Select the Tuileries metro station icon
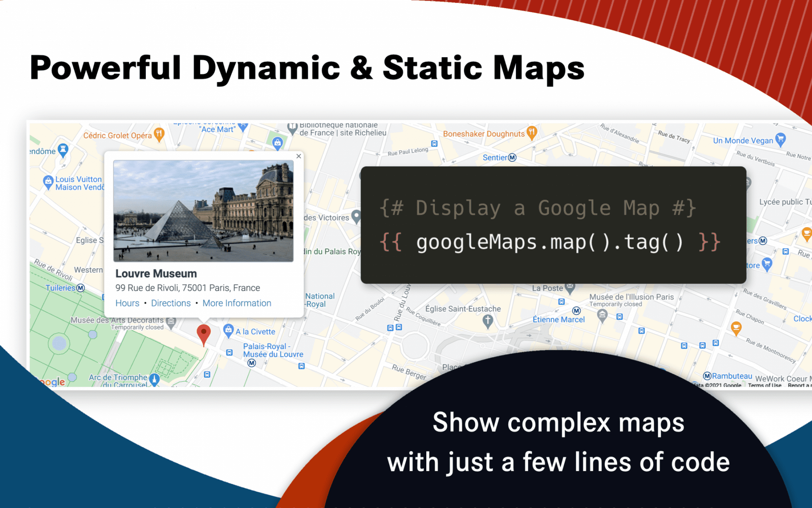Viewport: 812px width, 508px height. (80, 288)
